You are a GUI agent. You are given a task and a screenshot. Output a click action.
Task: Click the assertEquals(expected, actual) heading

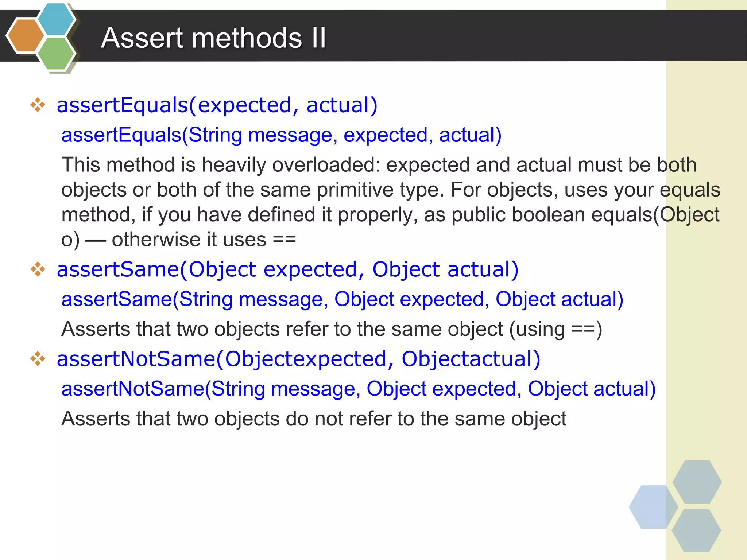pos(217,105)
